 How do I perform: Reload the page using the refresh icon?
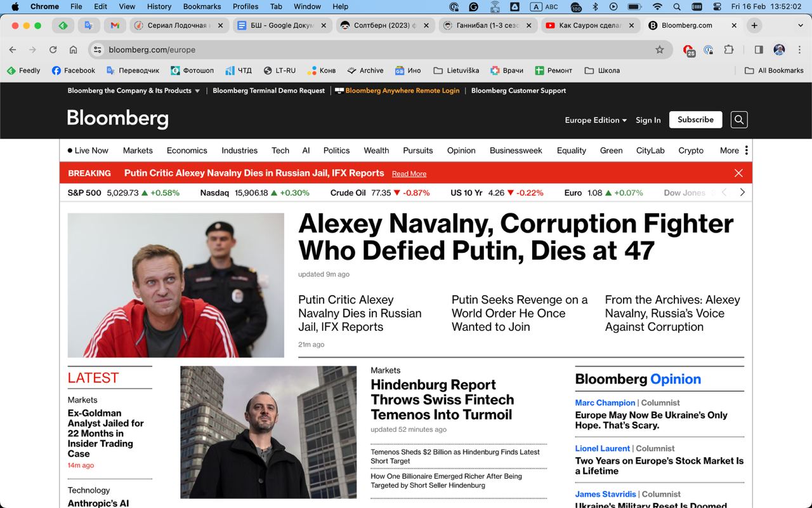[x=53, y=50]
